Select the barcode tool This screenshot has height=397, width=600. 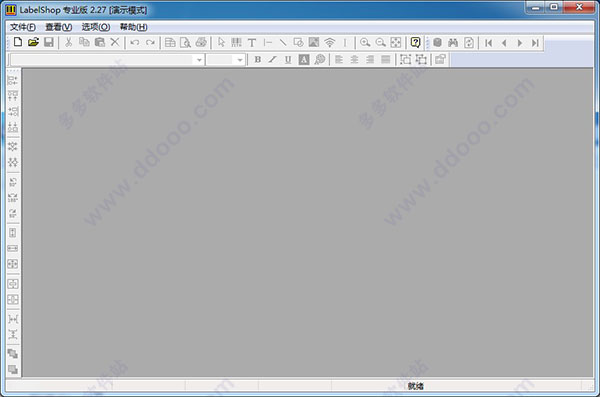236,42
